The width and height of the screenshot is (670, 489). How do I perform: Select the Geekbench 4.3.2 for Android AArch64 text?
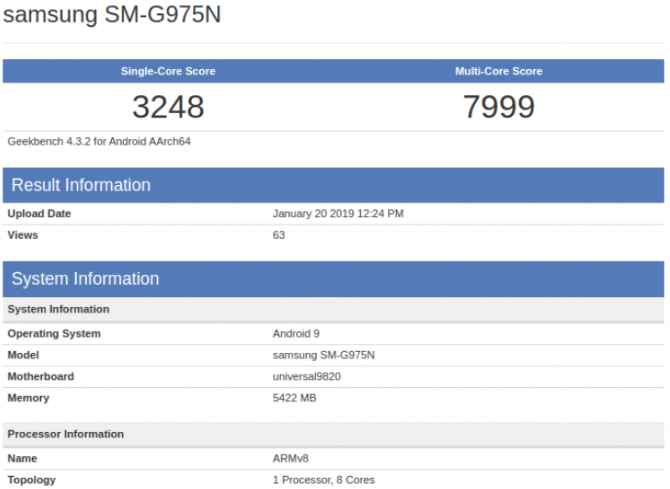pyautogui.click(x=99, y=141)
